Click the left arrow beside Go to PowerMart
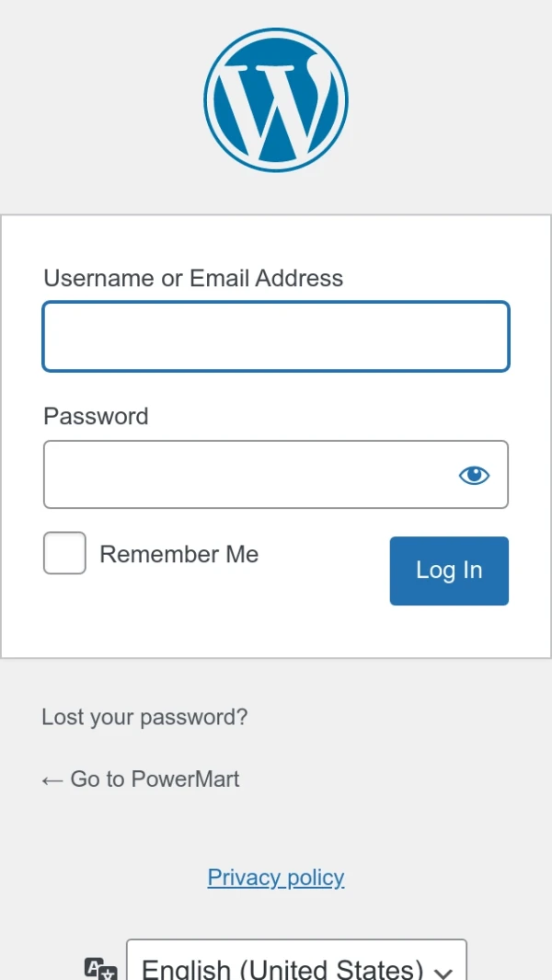552x980 pixels. (x=52, y=780)
